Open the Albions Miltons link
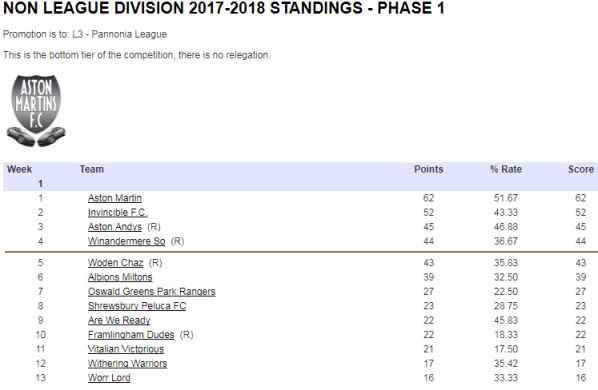 (x=120, y=277)
